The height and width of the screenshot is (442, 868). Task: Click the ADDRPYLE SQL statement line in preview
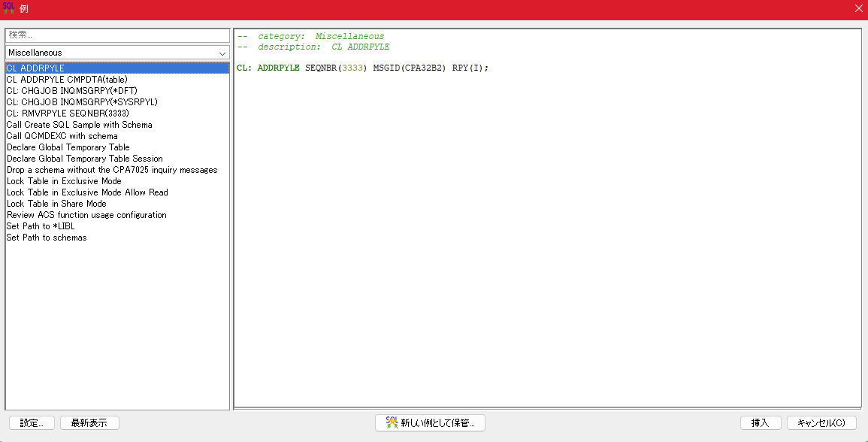tap(362, 68)
